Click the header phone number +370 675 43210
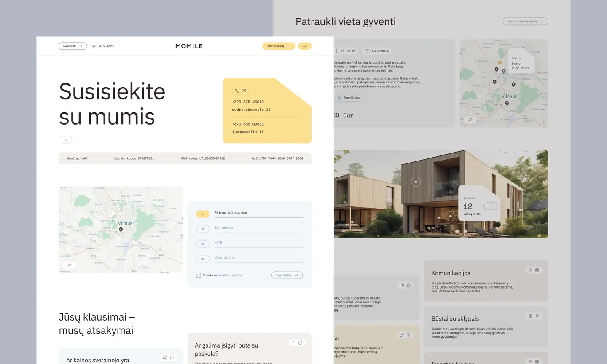Viewport: 607px width, 364px height. pyautogui.click(x=103, y=46)
